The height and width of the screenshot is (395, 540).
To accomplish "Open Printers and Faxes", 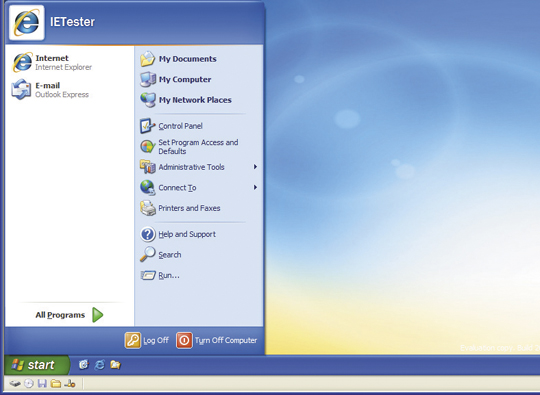I will (180, 208).
